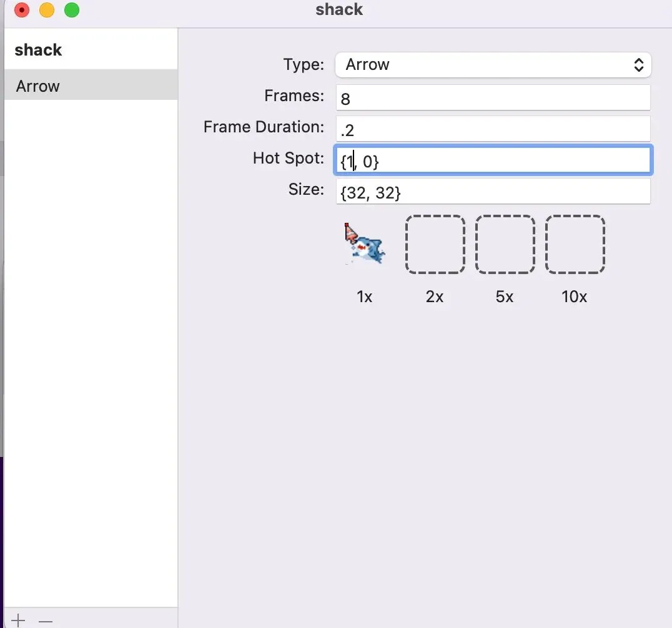Click the "Type:" label
Viewport: 672px width, 628px height.
pyautogui.click(x=304, y=64)
